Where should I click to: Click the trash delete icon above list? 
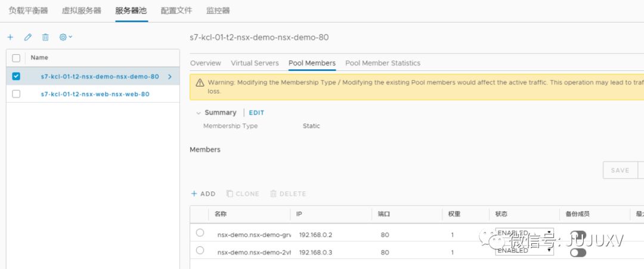pyautogui.click(x=45, y=37)
